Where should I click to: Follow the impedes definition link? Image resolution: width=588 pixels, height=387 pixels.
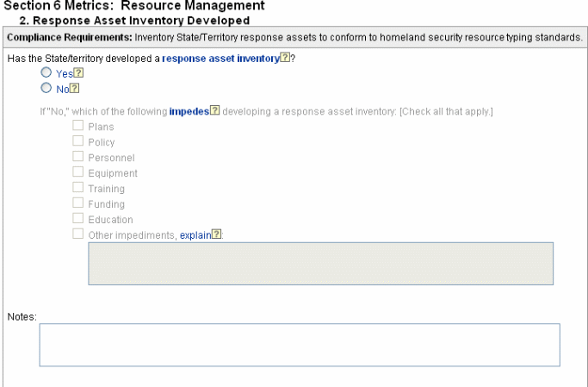click(189, 111)
